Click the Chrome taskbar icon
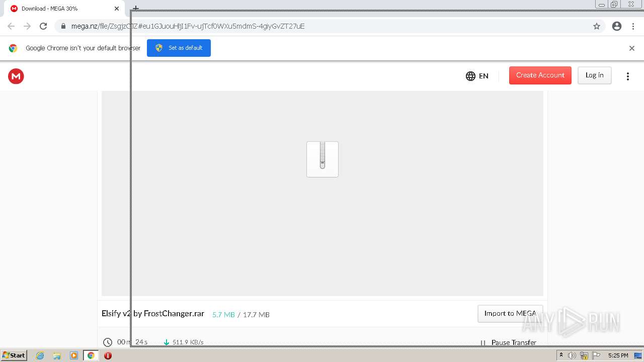This screenshot has width=644, height=362. pos(91,355)
